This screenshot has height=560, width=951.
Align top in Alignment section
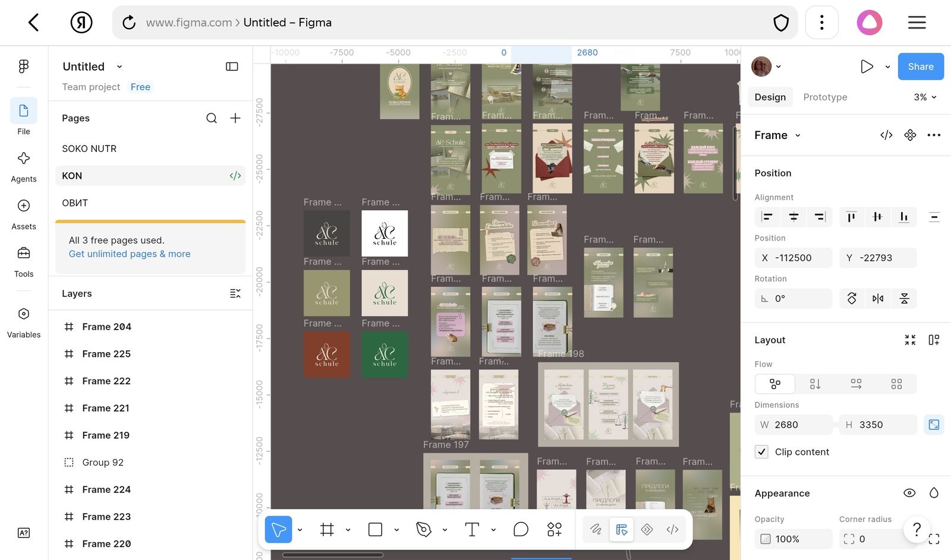[851, 217]
